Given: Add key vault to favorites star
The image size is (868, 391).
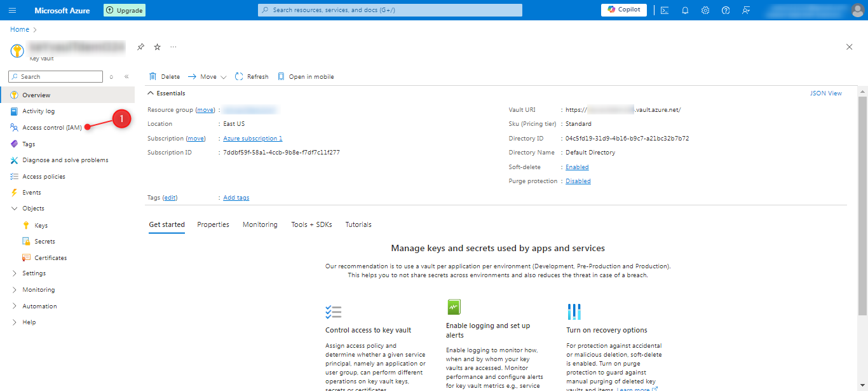Looking at the screenshot, I should click(x=157, y=47).
